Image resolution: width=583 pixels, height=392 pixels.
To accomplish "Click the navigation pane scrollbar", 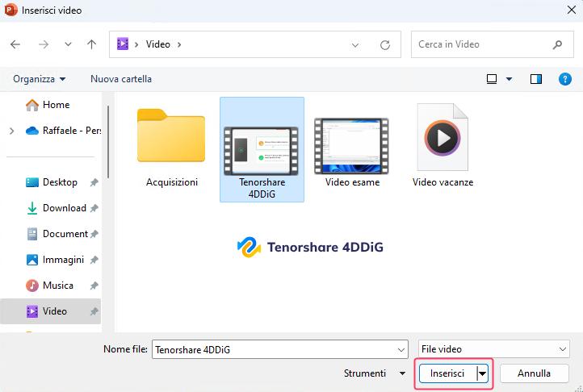I will [x=108, y=142].
